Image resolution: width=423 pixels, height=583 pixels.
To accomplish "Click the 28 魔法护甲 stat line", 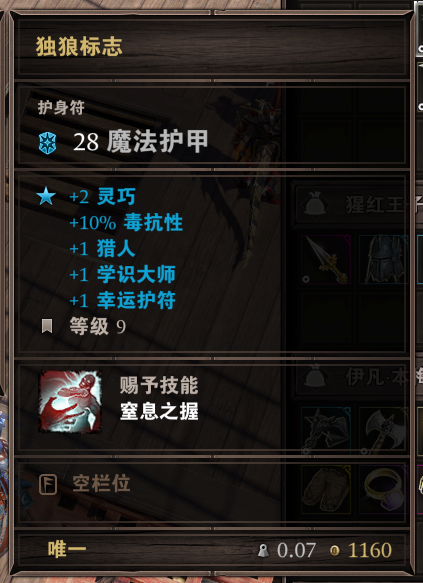I will pyautogui.click(x=140, y=142).
